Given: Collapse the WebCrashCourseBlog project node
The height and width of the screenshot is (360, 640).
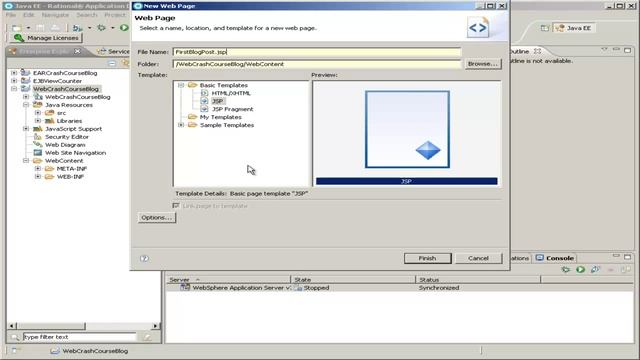Looking at the screenshot, I should [x=14, y=89].
